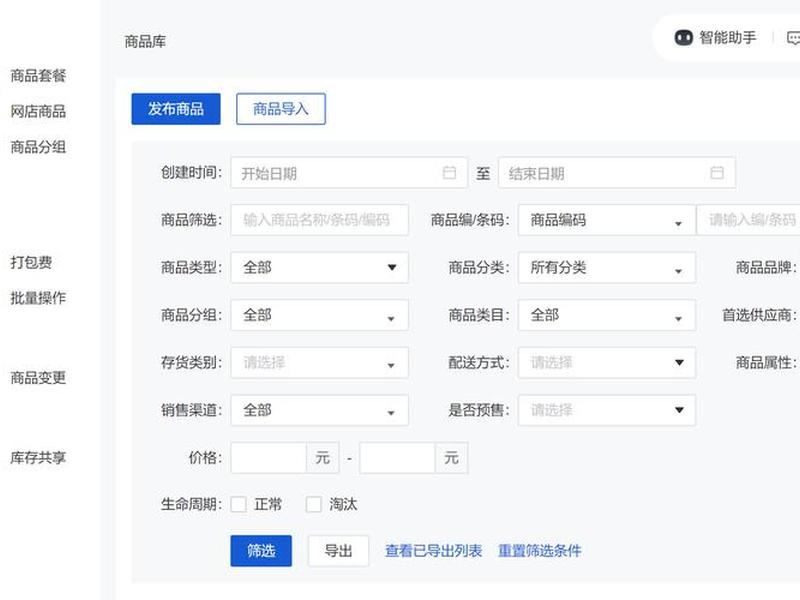Open the message icon beside 智能助手
This screenshot has width=800, height=600.
click(x=793, y=38)
